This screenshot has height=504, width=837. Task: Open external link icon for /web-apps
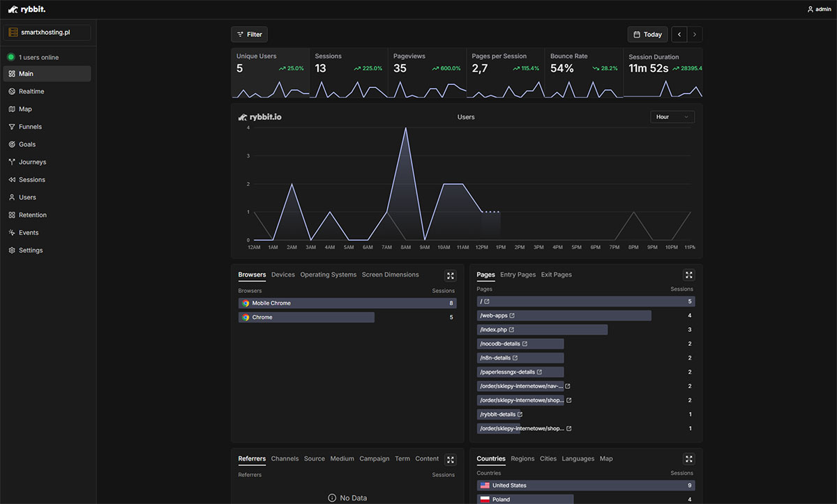[512, 316]
